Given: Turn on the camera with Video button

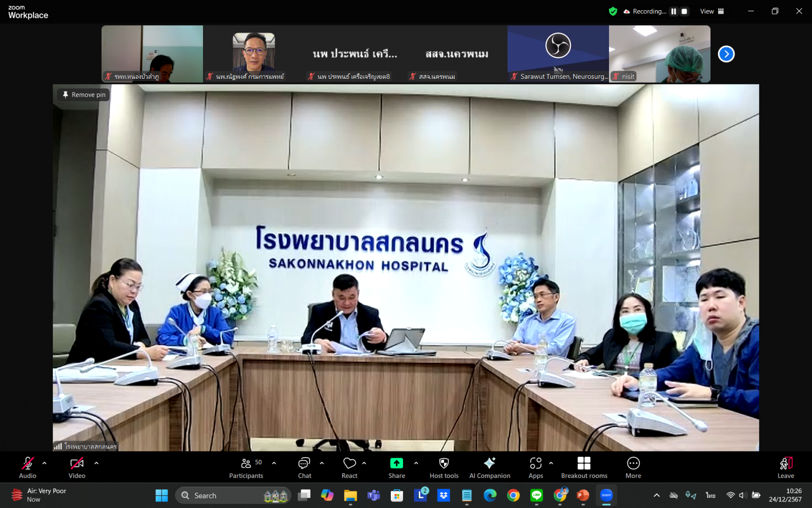Looking at the screenshot, I should pyautogui.click(x=77, y=467).
